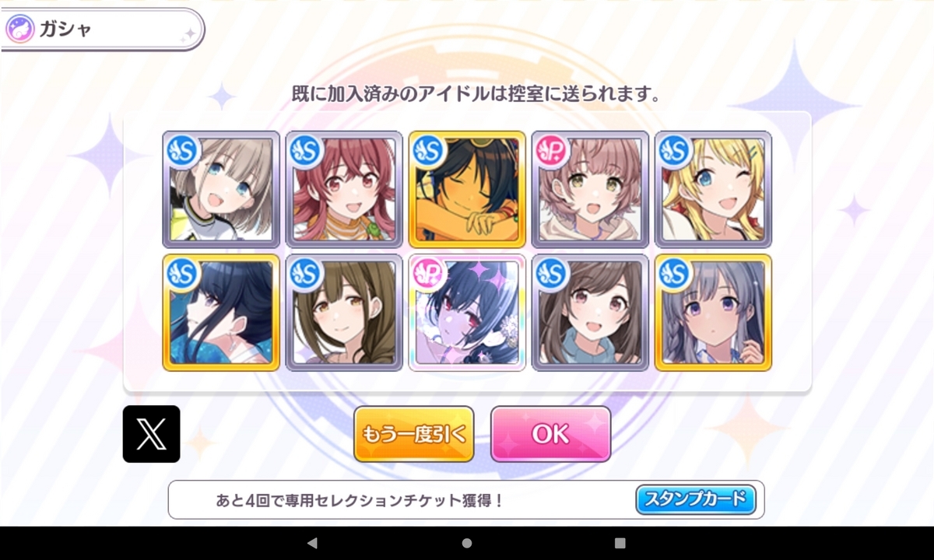Confirm with the pink OK button

pos(550,434)
